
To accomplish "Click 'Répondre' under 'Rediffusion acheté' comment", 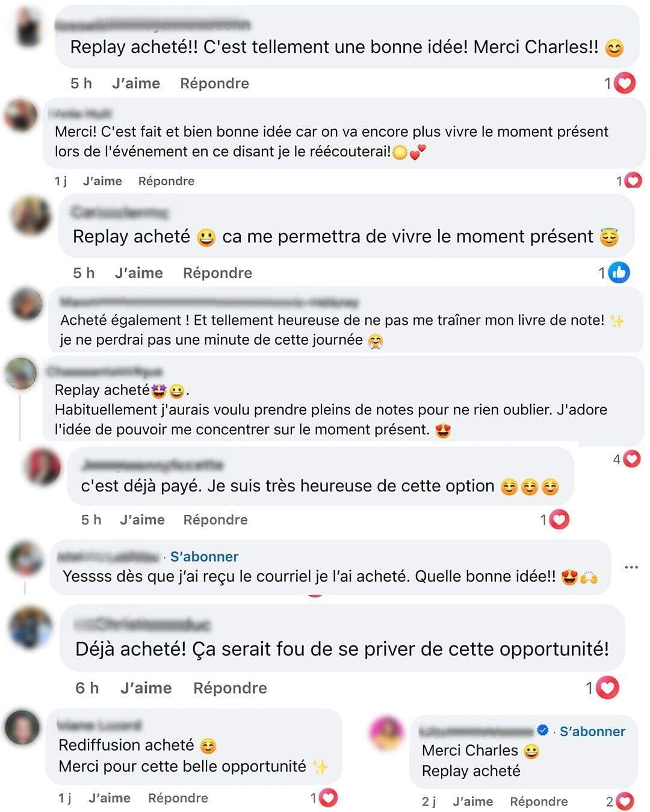I will pos(178,798).
